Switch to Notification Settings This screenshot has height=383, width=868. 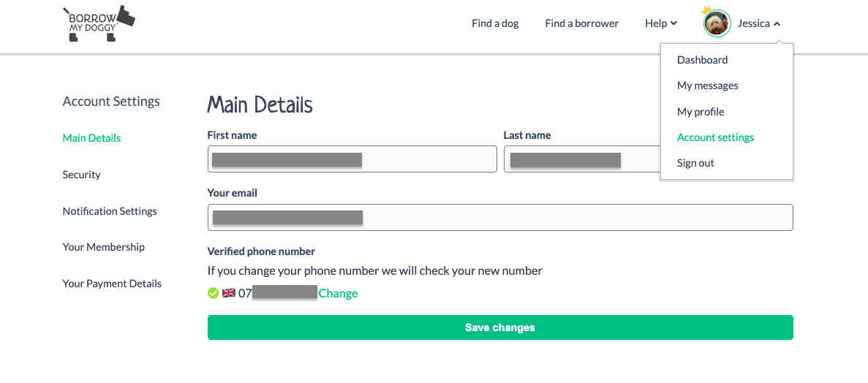[x=110, y=211]
